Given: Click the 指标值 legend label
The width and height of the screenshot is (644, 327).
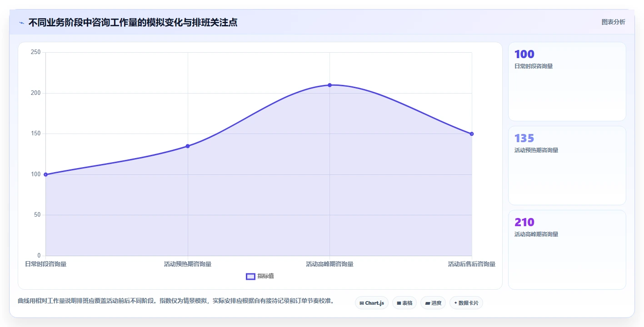Looking at the screenshot, I should tap(265, 276).
